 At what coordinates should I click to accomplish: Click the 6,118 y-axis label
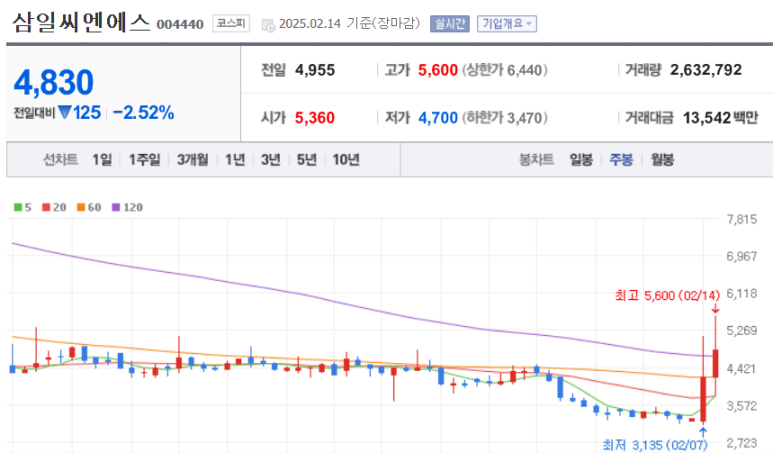(x=742, y=294)
